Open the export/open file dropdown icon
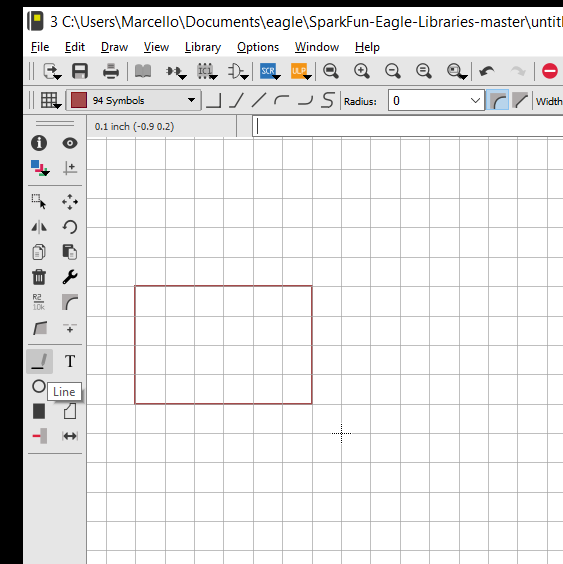The width and height of the screenshot is (563, 564). [52, 71]
